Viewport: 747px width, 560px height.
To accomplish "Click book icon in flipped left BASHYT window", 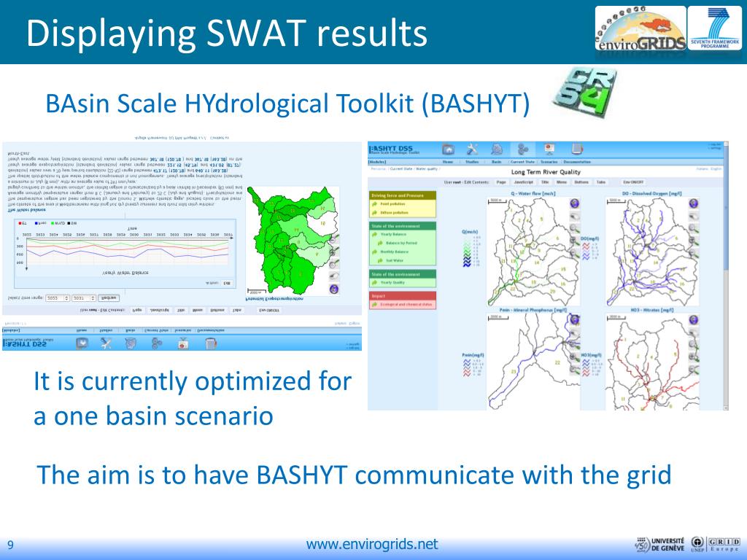I will pos(211,343).
